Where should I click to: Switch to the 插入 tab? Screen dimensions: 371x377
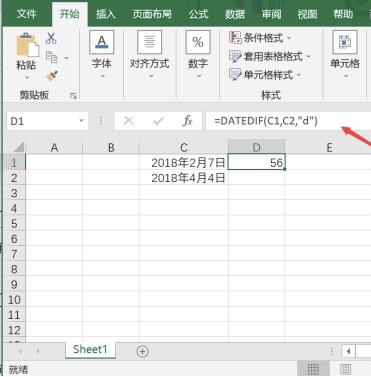tap(106, 14)
